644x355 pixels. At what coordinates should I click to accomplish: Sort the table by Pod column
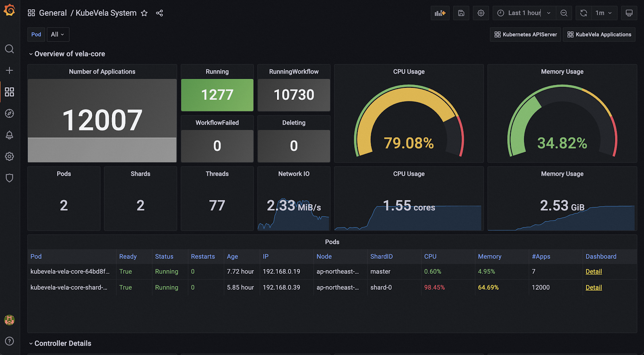[36, 256]
